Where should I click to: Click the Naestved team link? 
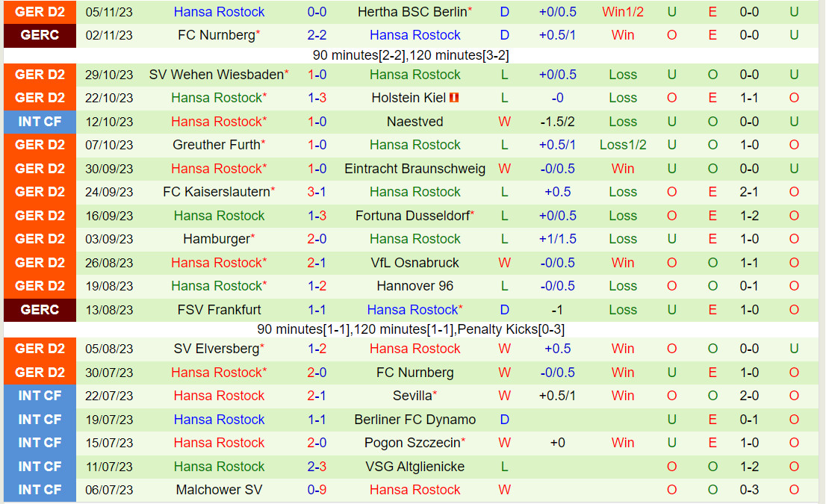[x=415, y=122]
